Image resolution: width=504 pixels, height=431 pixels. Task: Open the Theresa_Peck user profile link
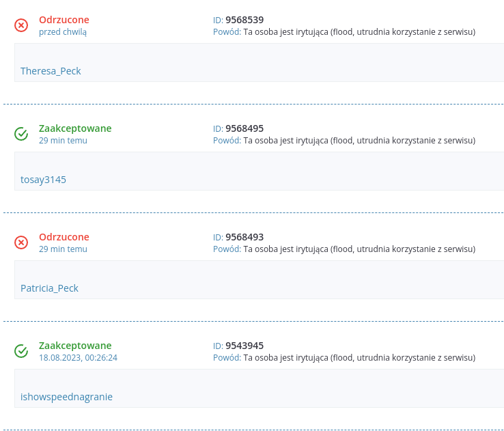pyautogui.click(x=51, y=71)
